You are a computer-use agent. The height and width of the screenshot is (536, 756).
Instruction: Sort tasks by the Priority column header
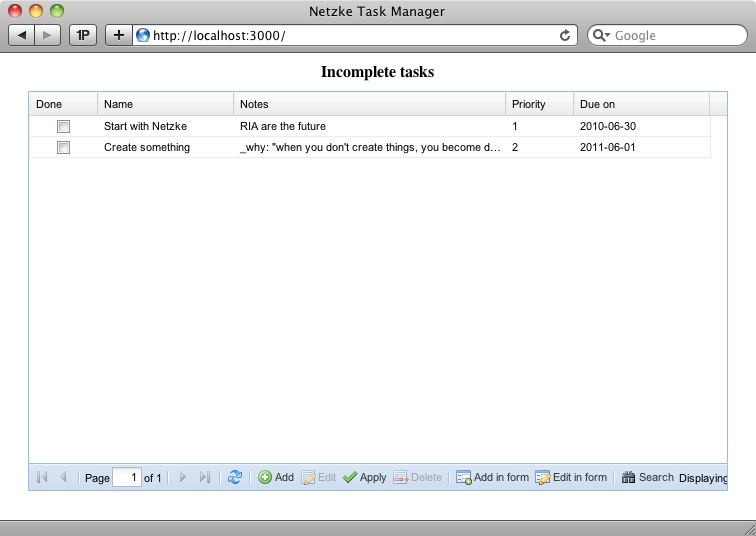tap(539, 104)
